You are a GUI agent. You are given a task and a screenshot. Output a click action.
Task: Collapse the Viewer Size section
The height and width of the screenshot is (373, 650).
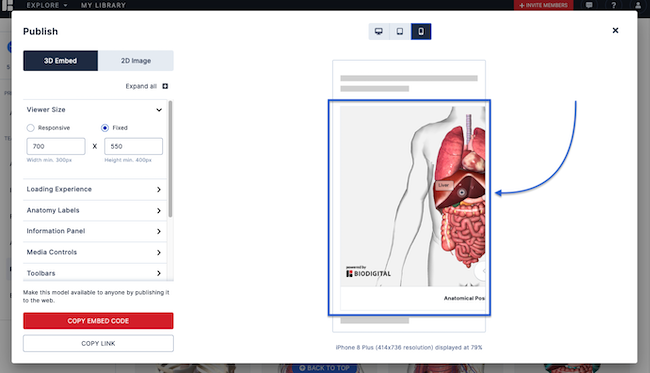(x=159, y=110)
